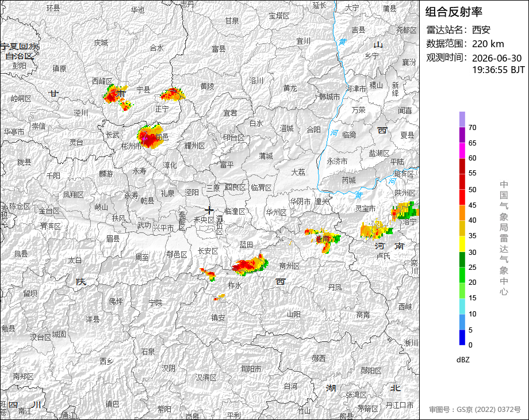Click the '宁陕' map label
Viewport: 529px width, 420px height.
coord(155,303)
